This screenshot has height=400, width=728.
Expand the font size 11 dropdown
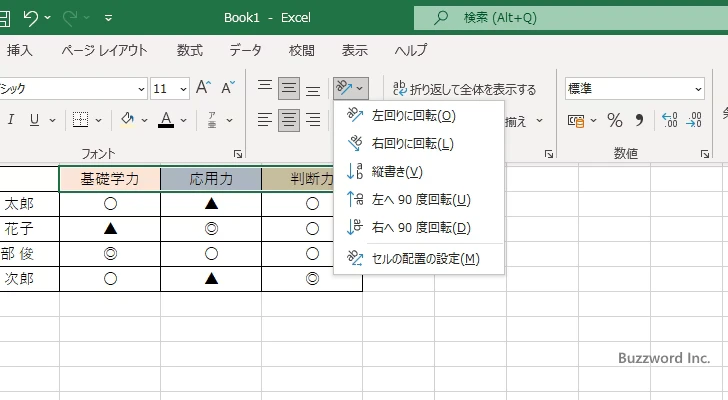183,89
